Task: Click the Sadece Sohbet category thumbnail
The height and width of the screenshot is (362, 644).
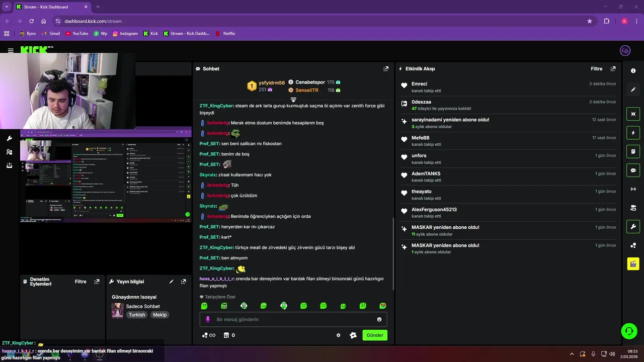Action: tap(117, 310)
